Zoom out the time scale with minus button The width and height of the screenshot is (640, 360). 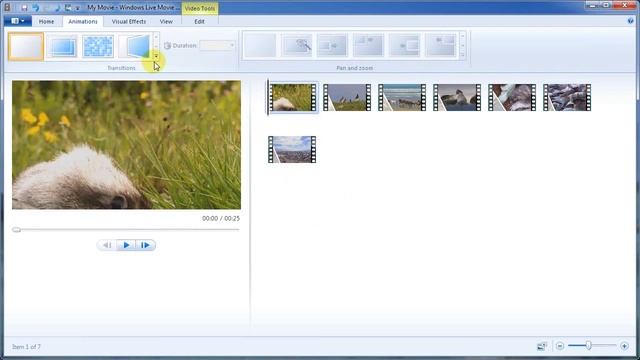coord(560,346)
